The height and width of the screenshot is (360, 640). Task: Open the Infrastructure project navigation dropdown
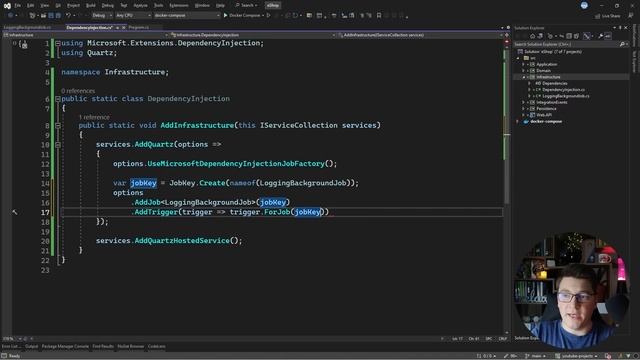coord(86,35)
